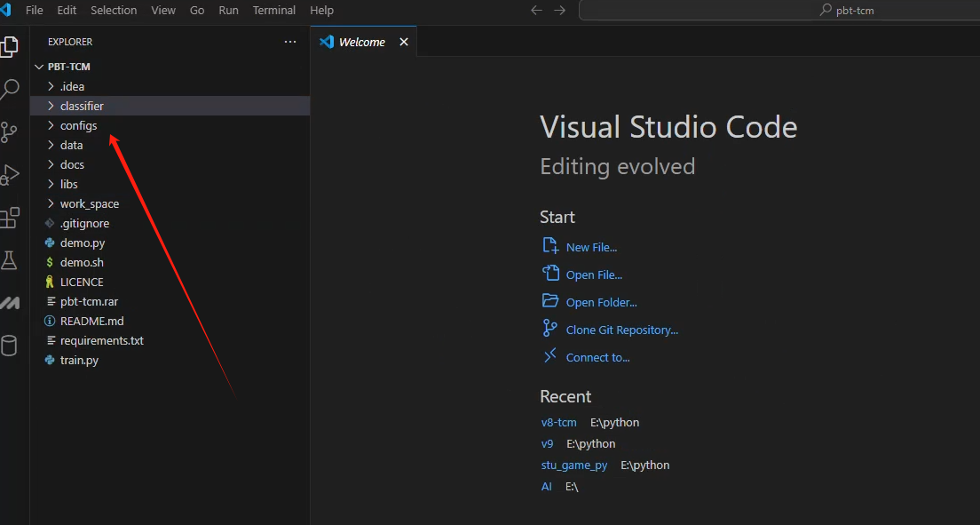Screen dimensions: 980x525
Task: Expand the classifier folder
Action: [x=51, y=106]
